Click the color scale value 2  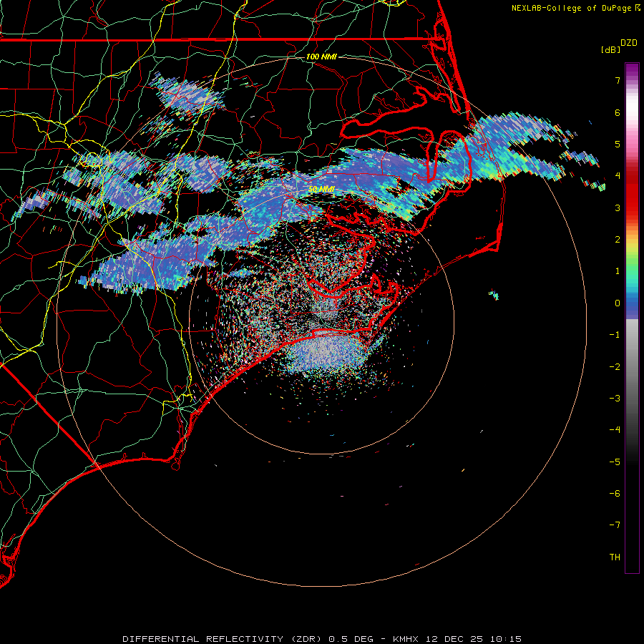click(618, 240)
